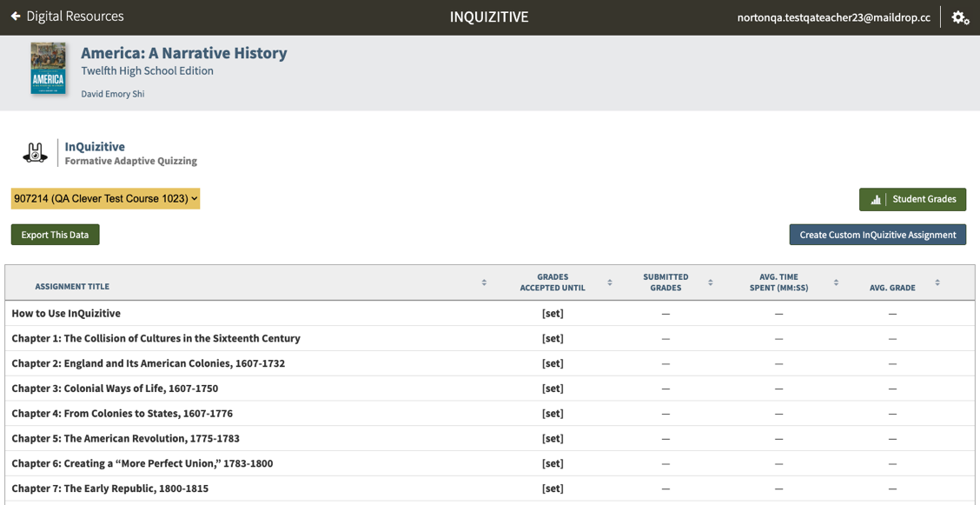Open Chapter 1: The Collision of Cultures
The image size is (980, 505).
point(156,338)
